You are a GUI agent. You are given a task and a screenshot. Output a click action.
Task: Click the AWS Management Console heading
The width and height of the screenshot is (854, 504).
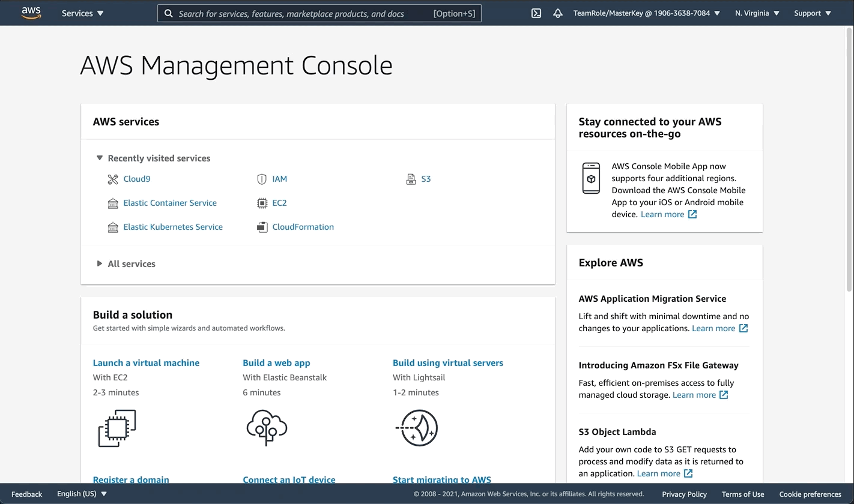click(236, 65)
